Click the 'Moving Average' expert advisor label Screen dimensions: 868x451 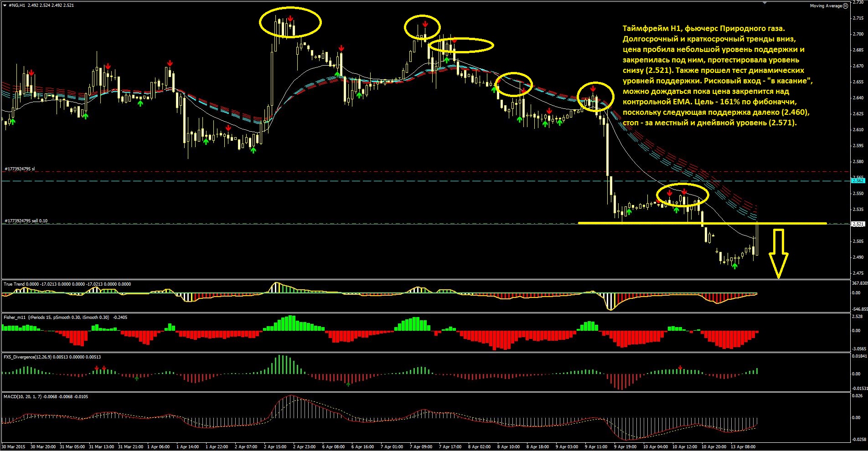coord(826,6)
